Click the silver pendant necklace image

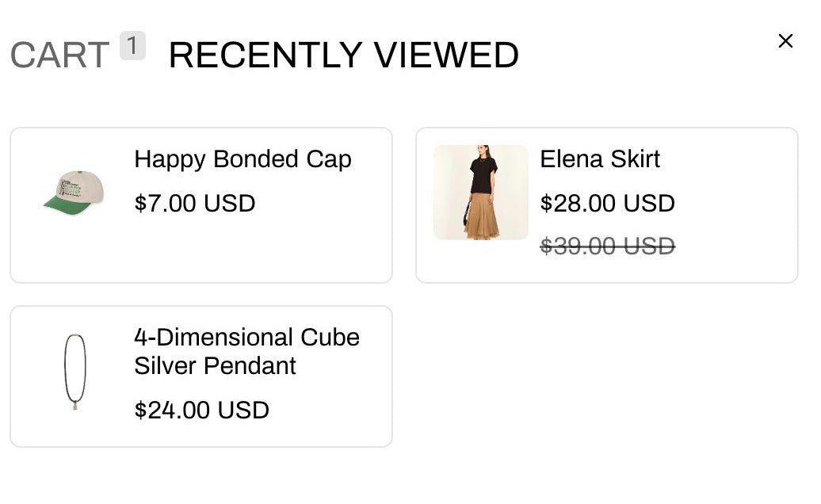point(75,372)
